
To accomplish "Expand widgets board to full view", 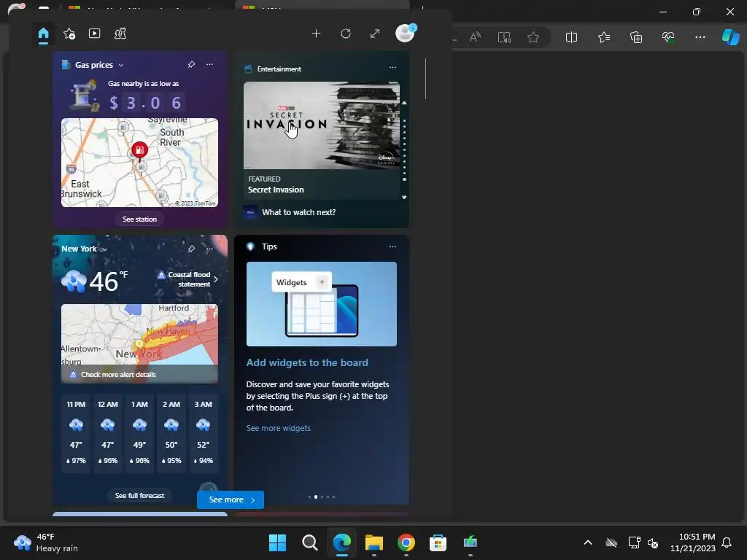I will pyautogui.click(x=375, y=34).
